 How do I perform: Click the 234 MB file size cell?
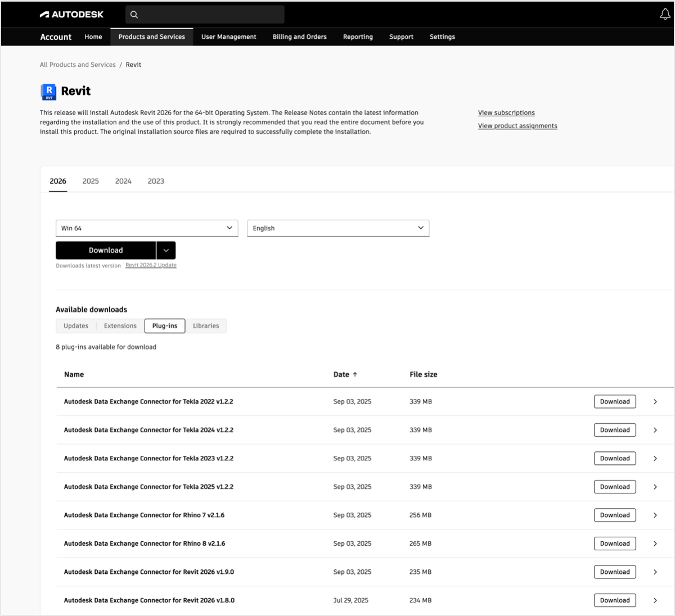pos(421,600)
